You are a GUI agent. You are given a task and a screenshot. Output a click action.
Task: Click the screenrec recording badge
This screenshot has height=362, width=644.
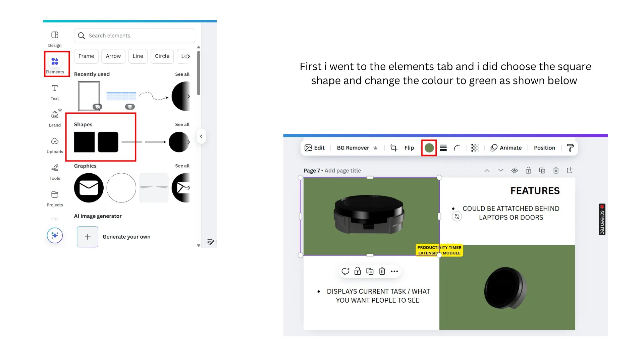(602, 219)
